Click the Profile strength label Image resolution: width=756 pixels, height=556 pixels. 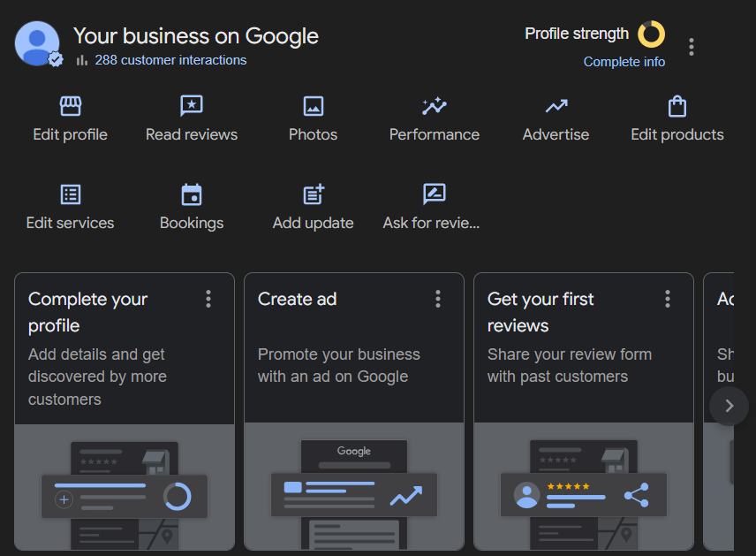[577, 34]
